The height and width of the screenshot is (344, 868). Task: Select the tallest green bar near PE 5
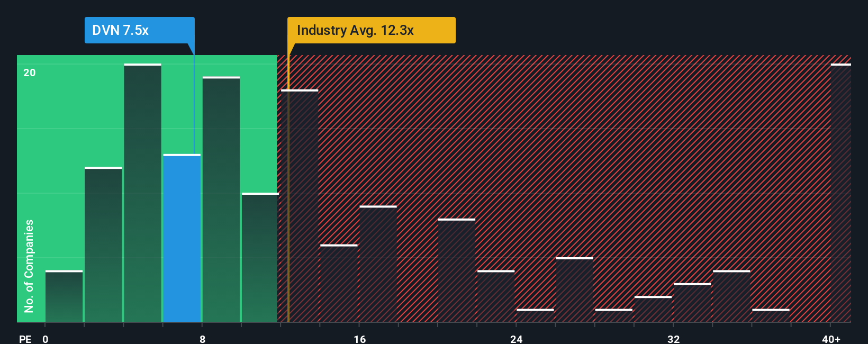pyautogui.click(x=142, y=193)
